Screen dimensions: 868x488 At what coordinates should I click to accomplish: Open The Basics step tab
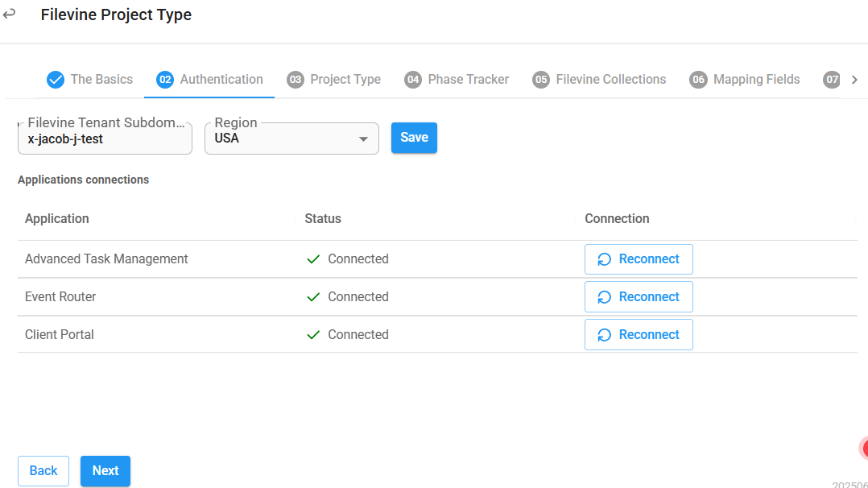pos(89,80)
